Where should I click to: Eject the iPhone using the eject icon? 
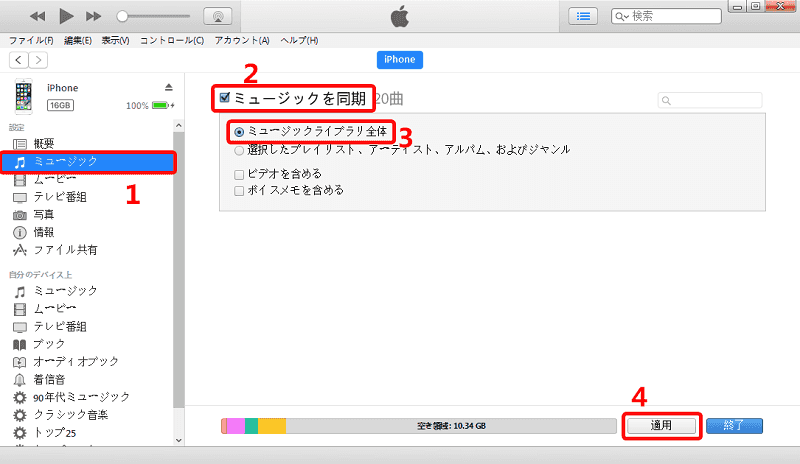169,87
